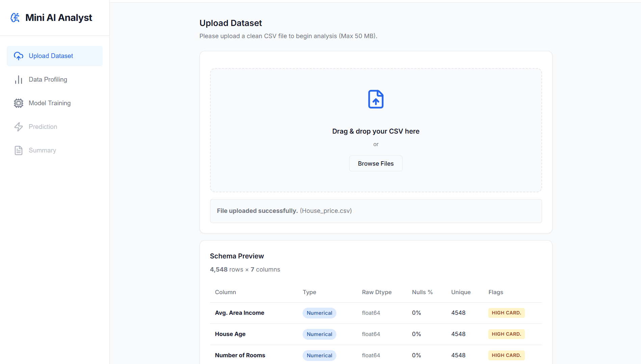Image resolution: width=641 pixels, height=364 pixels.
Task: Click the Mini AI Analyst title
Action: [59, 18]
